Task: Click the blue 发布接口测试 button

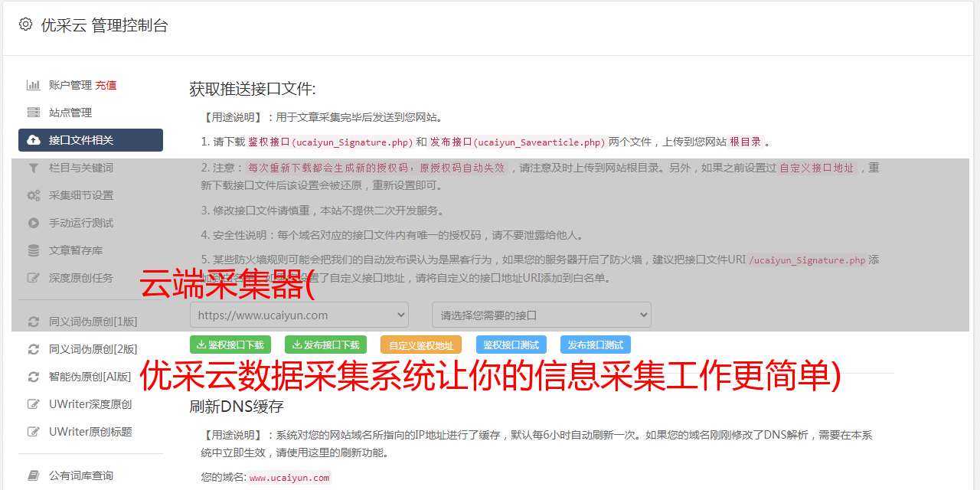Action: 596,345
